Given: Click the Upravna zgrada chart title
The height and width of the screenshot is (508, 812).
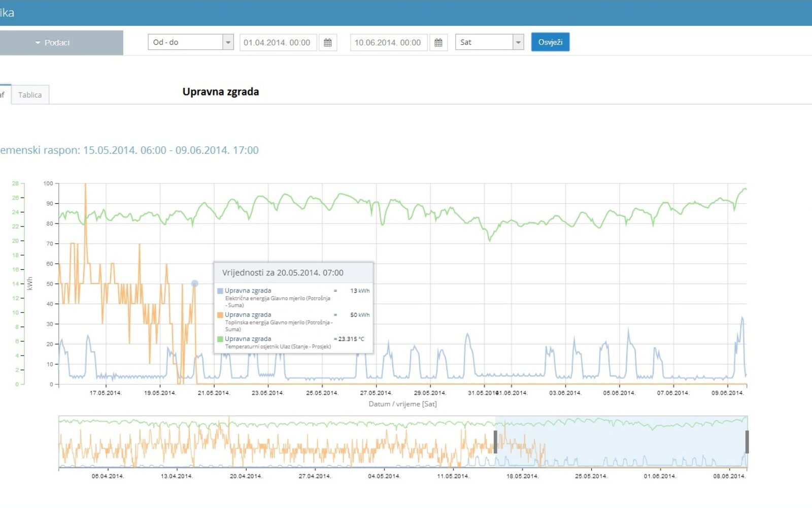Looking at the screenshot, I should pos(221,92).
